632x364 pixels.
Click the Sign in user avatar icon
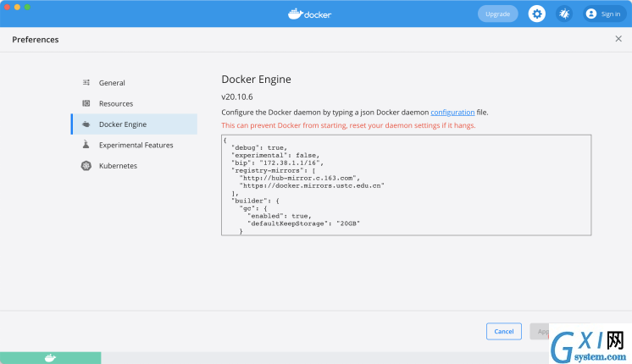click(x=591, y=14)
